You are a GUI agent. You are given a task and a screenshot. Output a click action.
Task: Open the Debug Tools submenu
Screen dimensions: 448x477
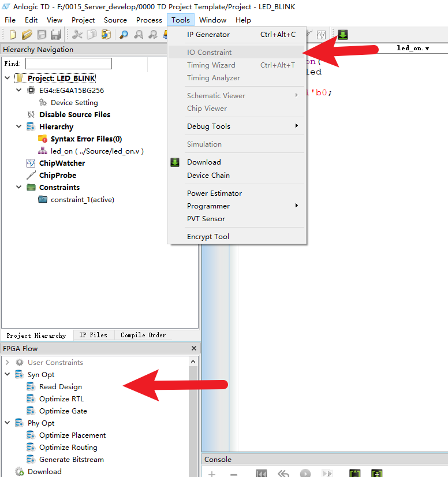tap(237, 126)
